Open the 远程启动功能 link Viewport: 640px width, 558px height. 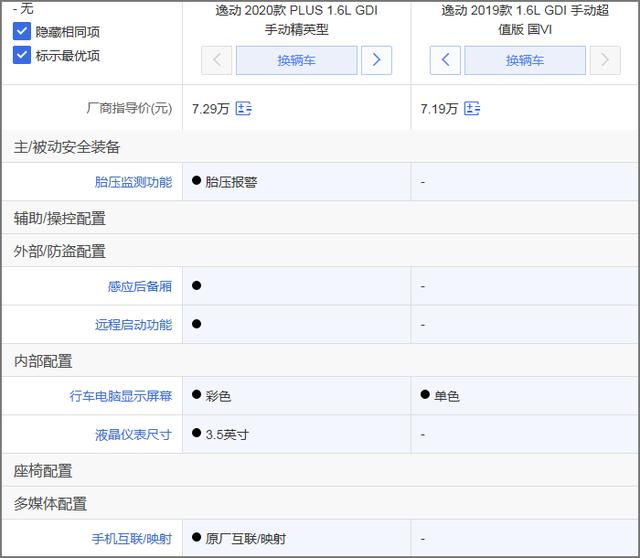pyautogui.click(x=133, y=325)
